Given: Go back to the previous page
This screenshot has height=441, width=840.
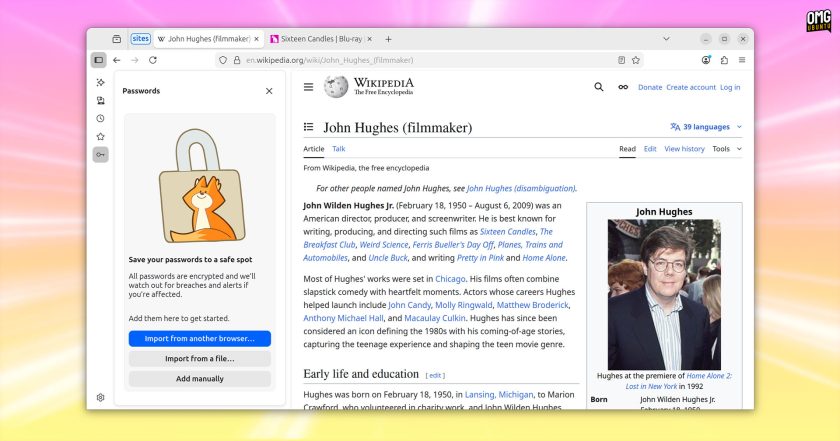Looking at the screenshot, I should pyautogui.click(x=117, y=60).
